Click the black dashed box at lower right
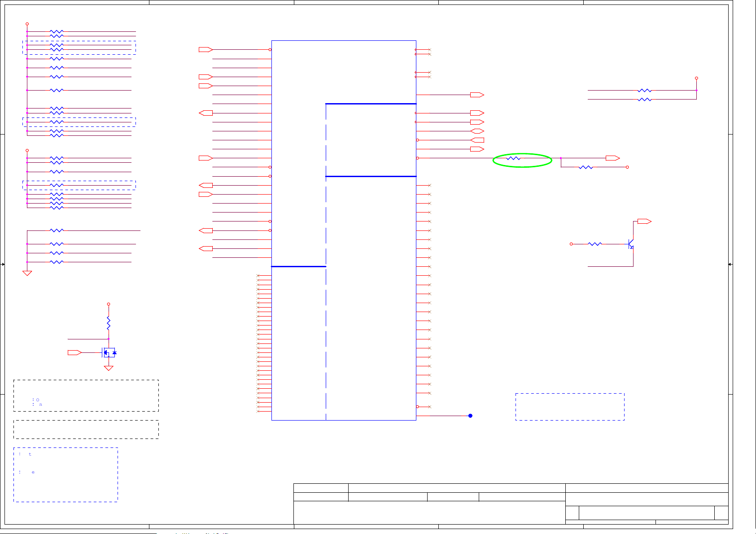Image resolution: width=756 pixels, height=534 pixels. pos(570,407)
